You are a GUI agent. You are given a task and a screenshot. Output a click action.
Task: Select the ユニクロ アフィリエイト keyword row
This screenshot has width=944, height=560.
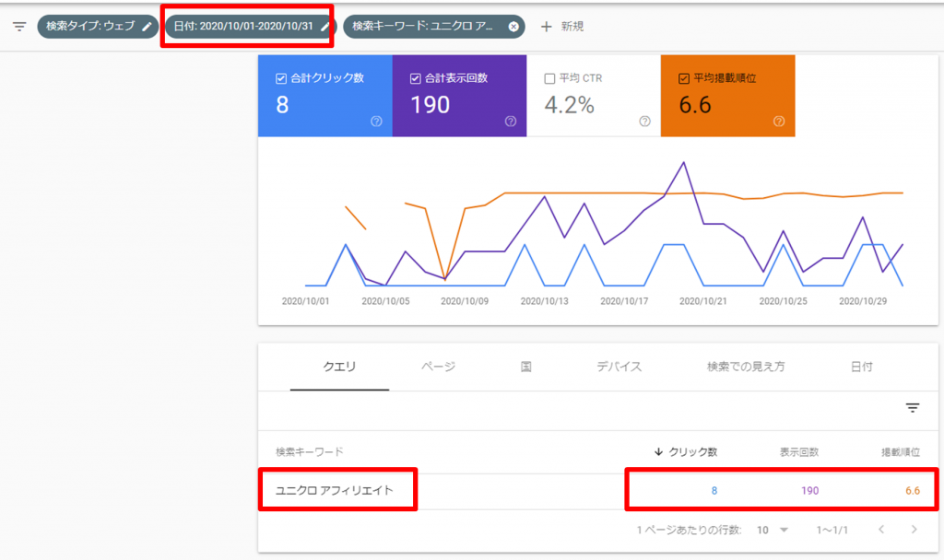point(337,490)
